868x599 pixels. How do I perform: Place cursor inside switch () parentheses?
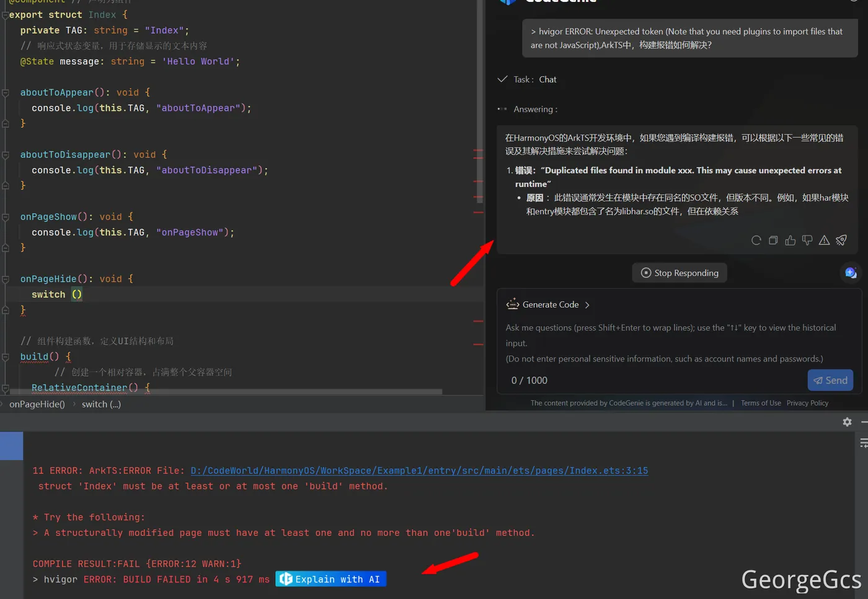[x=77, y=295]
